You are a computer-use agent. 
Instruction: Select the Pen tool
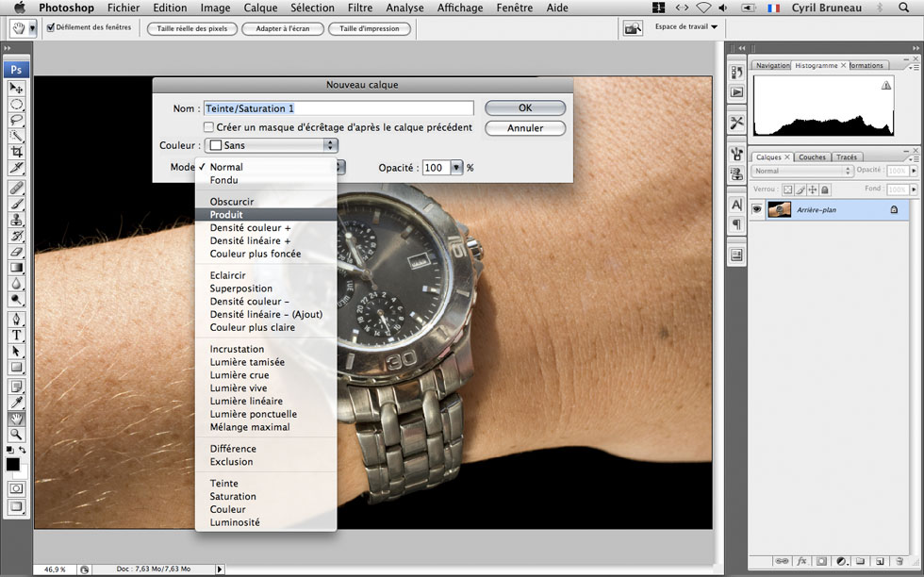(16, 320)
